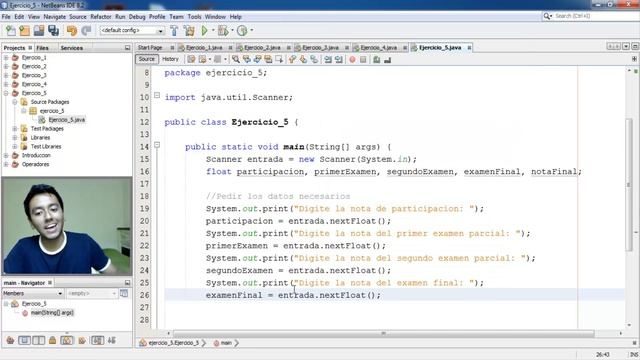Click the main breadcrumb in editor footer
This screenshot has height=360, width=640.
(x=226, y=343)
